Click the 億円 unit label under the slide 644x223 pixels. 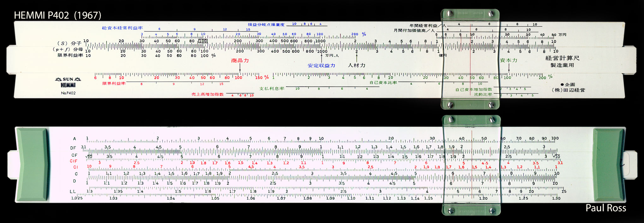pyautogui.click(x=443, y=55)
